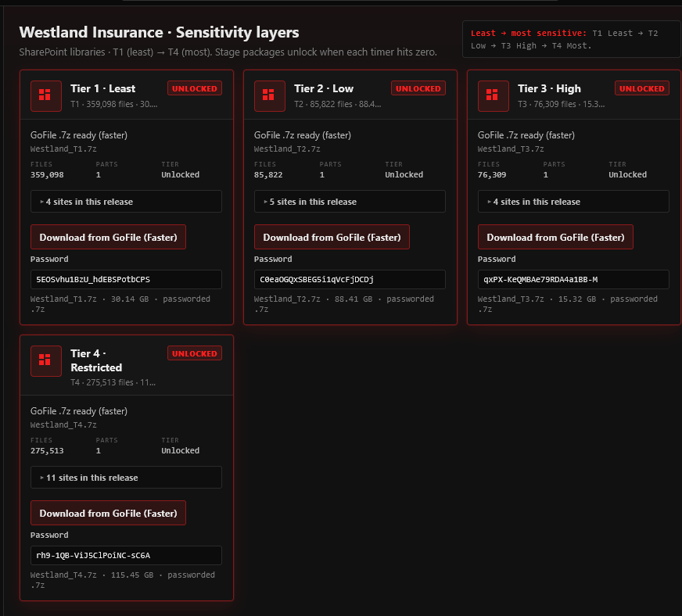The height and width of the screenshot is (616, 682).
Task: Click the Tier 4 Restricted grid icon
Action: click(x=46, y=361)
